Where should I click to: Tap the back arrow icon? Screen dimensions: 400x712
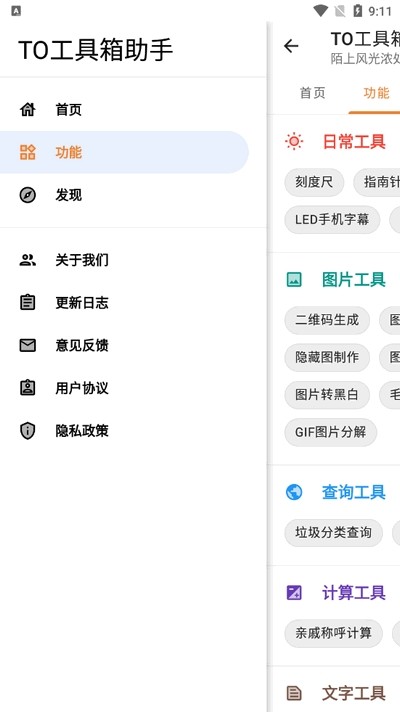click(x=291, y=46)
